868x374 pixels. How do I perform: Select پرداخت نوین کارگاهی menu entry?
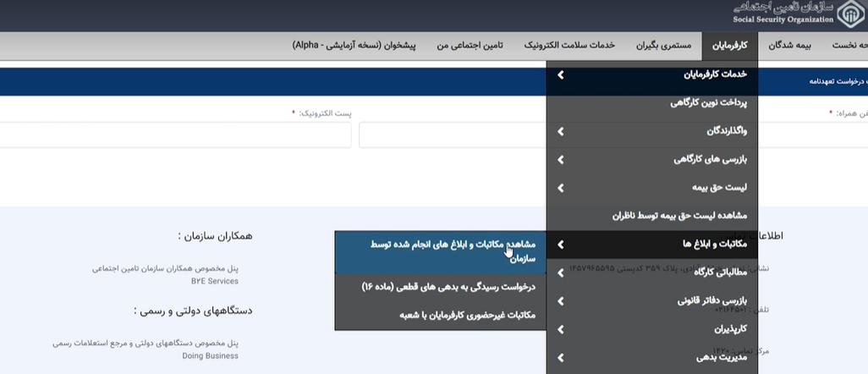(652, 102)
